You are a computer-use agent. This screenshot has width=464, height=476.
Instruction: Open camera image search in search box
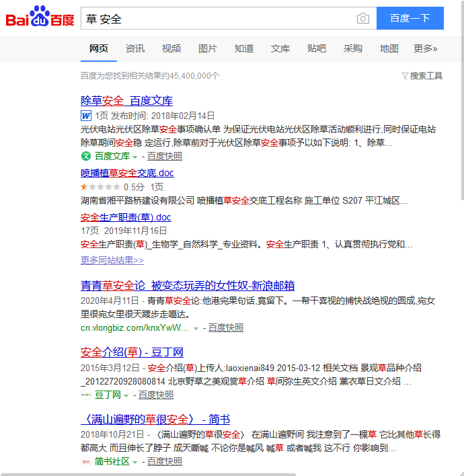tap(363, 19)
